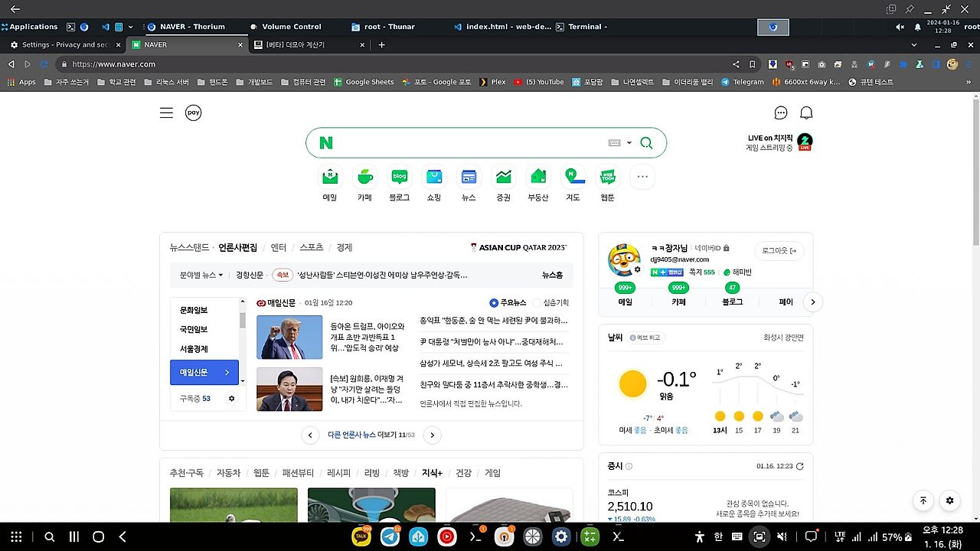Click the browser address bar URL
The width and height of the screenshot is (980, 551).
114,64
